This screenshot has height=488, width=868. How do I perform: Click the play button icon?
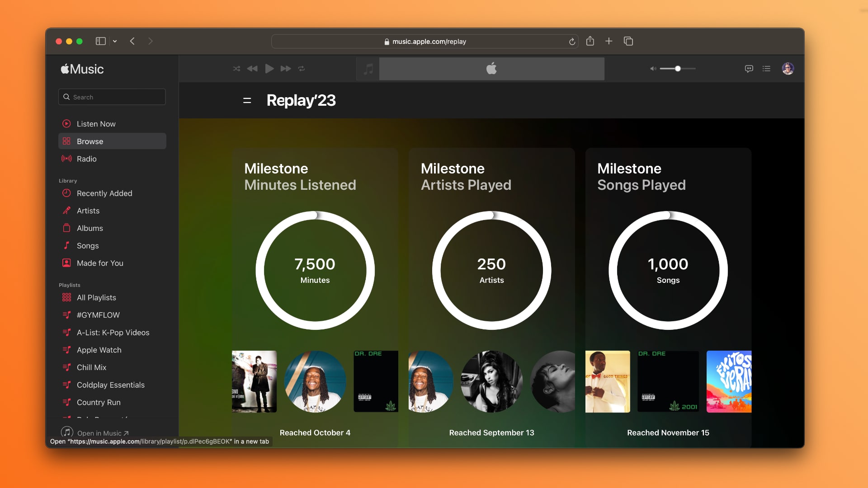pyautogui.click(x=269, y=68)
